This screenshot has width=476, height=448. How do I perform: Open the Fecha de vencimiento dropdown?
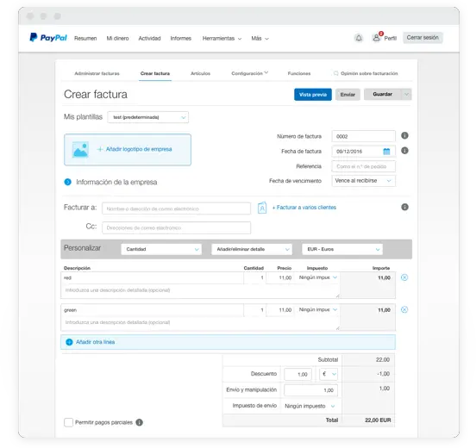point(364,181)
